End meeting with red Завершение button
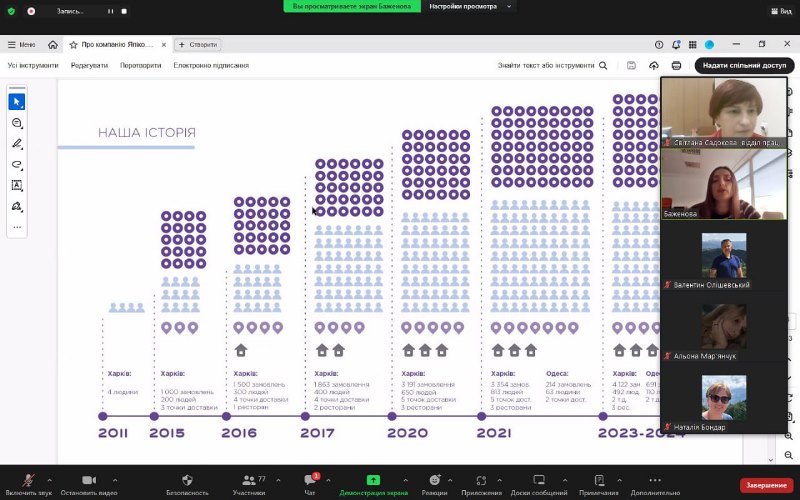Screen dimensions: 800x500 (766, 485)
